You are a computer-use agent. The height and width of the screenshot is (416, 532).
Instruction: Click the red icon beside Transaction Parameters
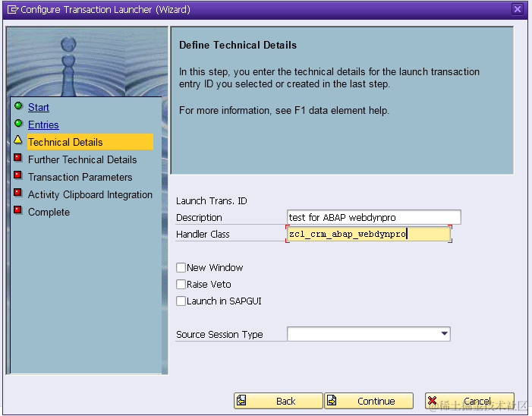[18, 175]
